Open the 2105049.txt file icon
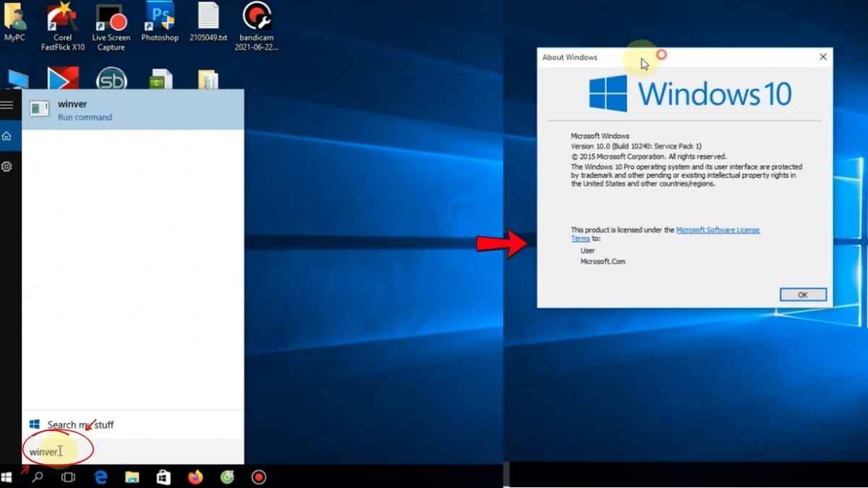868x488 pixels. (x=208, y=22)
